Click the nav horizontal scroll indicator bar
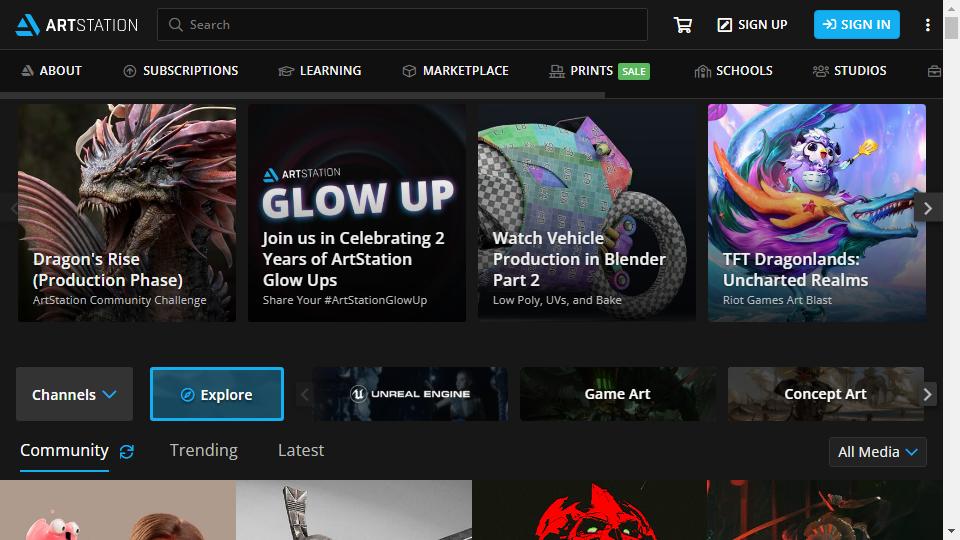Viewport: 960px width, 540px height. pos(302,96)
